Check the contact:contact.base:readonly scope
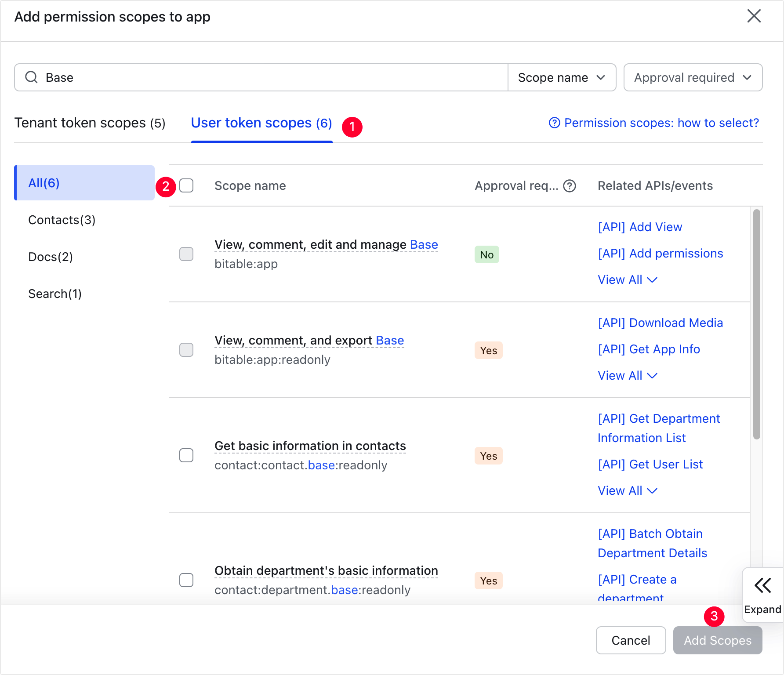The image size is (784, 675). point(186,455)
